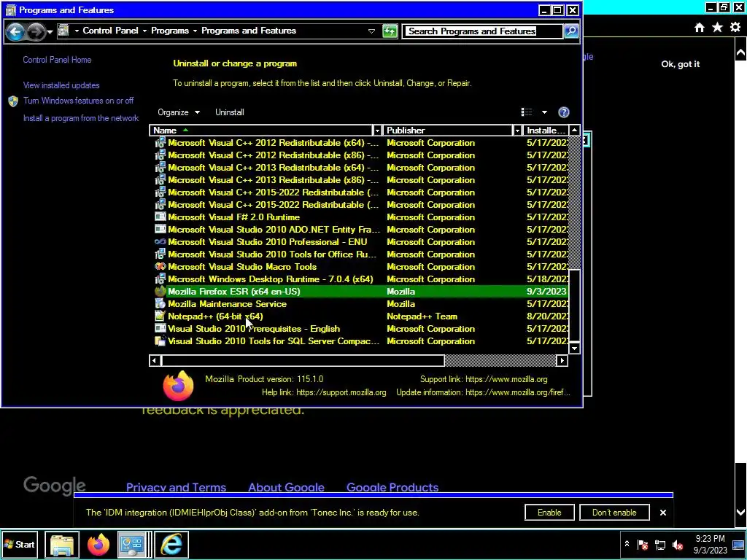The image size is (747, 560).
Task: Dismiss the IDM add-on notification bar
Action: click(662, 513)
